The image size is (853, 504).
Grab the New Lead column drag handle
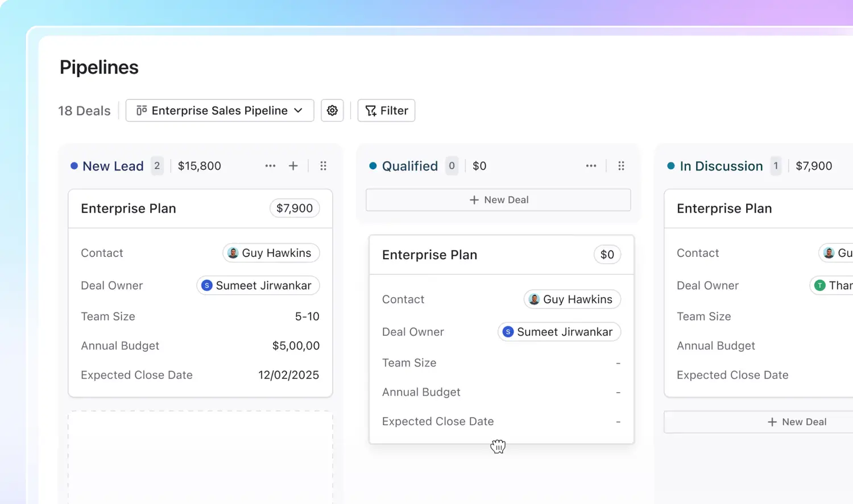(323, 166)
